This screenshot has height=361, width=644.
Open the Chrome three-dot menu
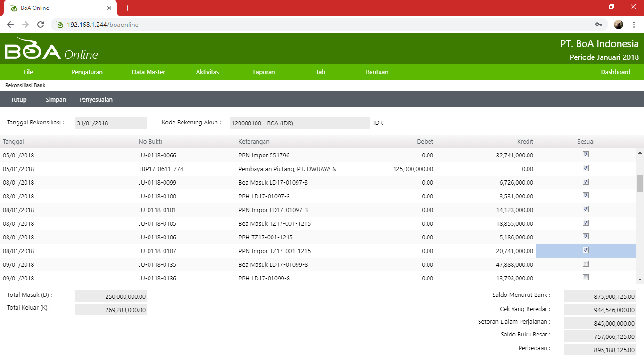pos(634,25)
